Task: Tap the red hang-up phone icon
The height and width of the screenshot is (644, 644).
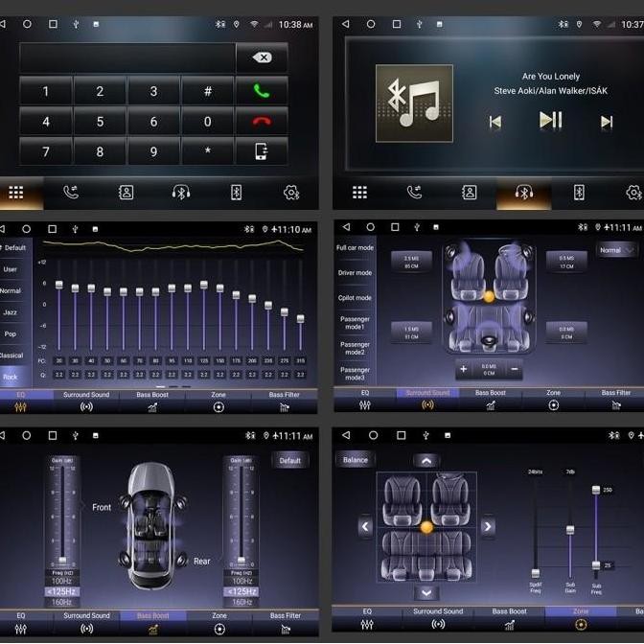Action: coord(262,122)
